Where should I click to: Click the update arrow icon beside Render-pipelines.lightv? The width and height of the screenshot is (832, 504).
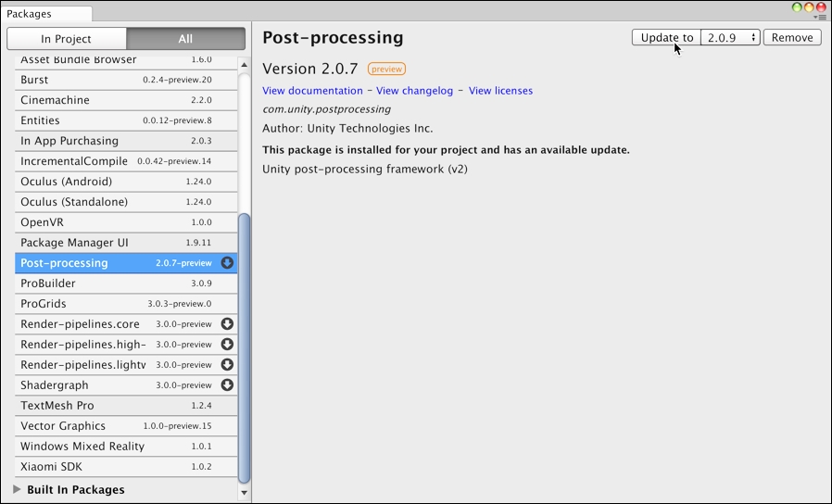(227, 364)
